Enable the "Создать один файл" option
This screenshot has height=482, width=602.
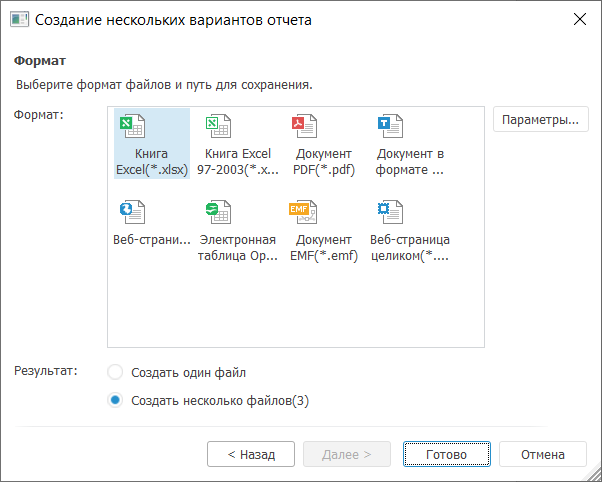coord(115,372)
